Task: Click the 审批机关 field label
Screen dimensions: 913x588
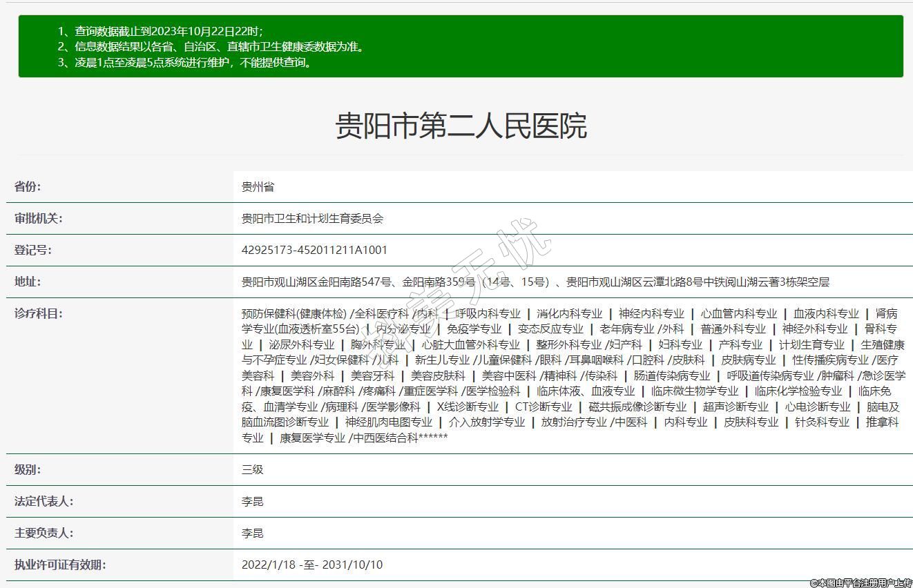Action: click(x=38, y=219)
